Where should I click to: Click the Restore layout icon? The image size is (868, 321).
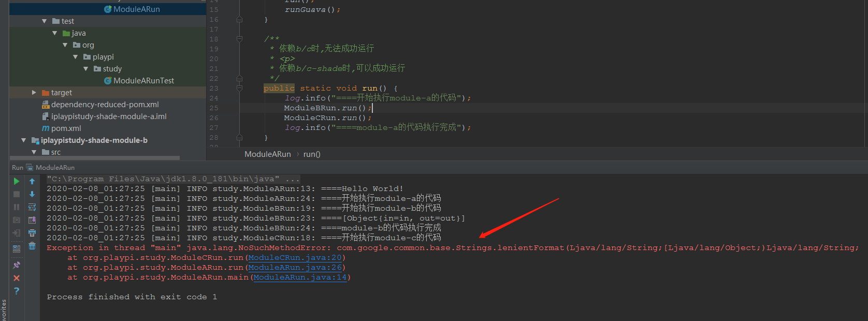pyautogui.click(x=17, y=249)
